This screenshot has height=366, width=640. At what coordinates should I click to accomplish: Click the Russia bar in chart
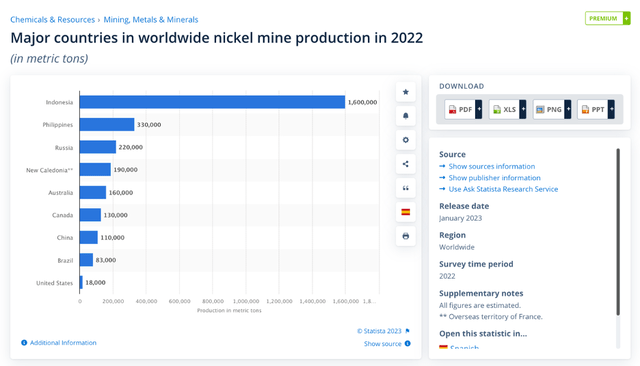point(98,147)
